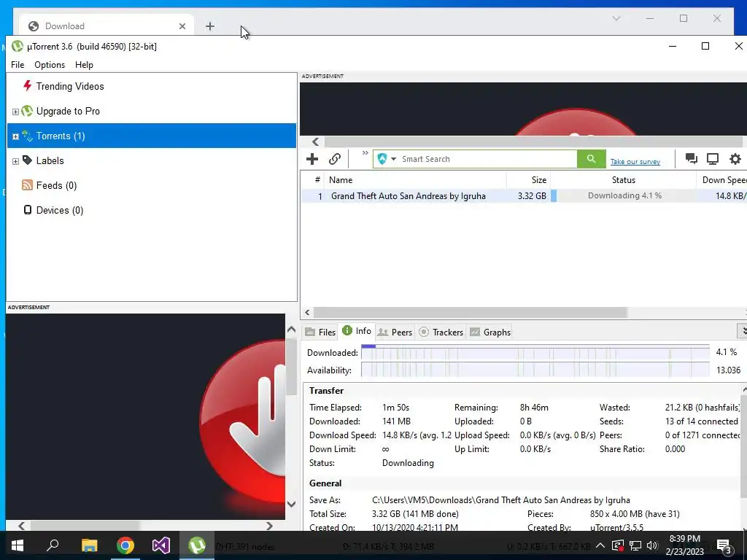Image resolution: width=747 pixels, height=560 pixels.
Task: Open Visual Studio from taskbar
Action: point(161,545)
